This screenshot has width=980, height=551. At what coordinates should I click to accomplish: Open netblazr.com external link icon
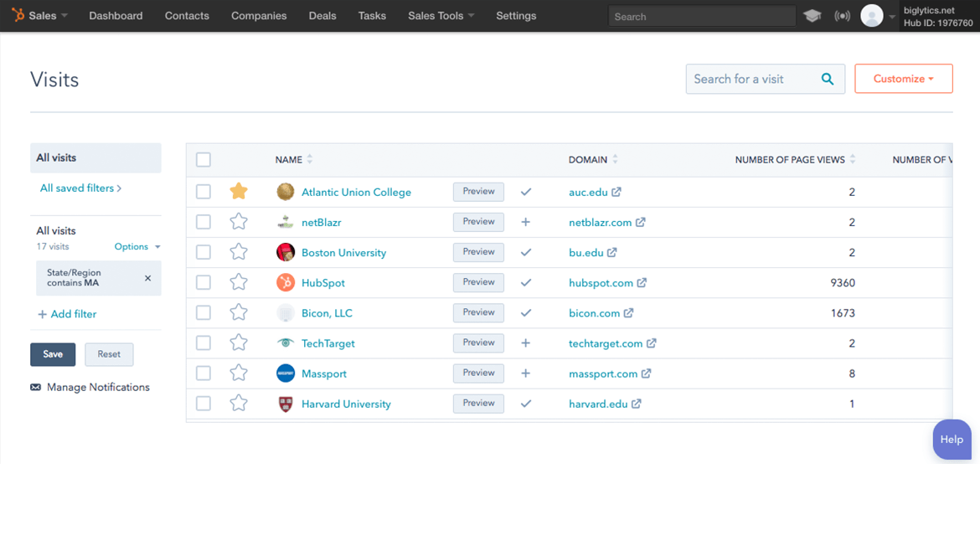pyautogui.click(x=641, y=222)
